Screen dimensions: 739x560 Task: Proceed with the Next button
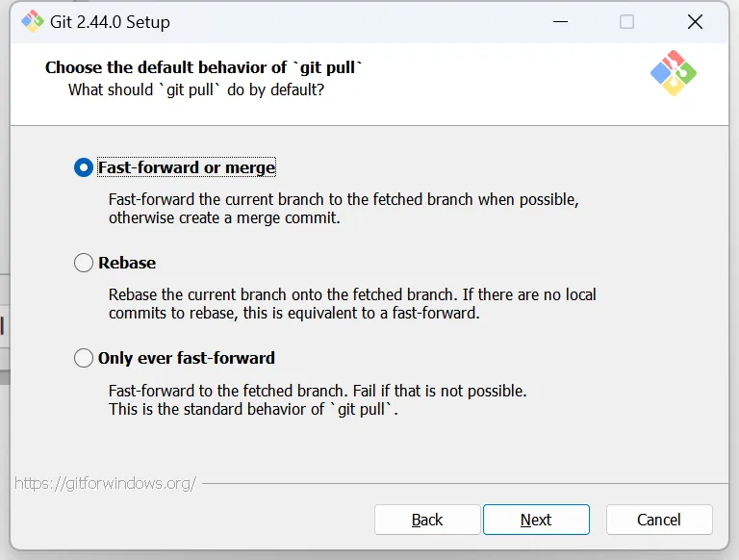(x=536, y=520)
